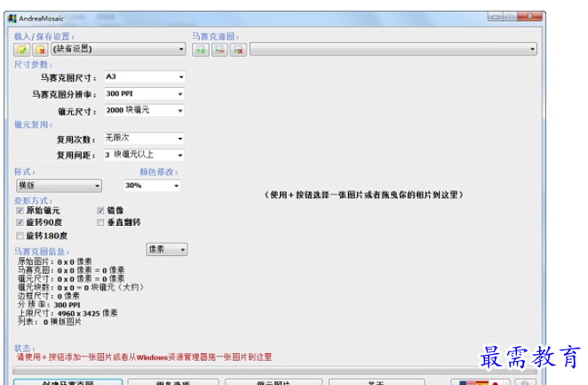Image resolution: width=588 pixels, height=385 pixels.
Task: Open the 300 PPI resolution dropdown
Action: [x=144, y=94]
